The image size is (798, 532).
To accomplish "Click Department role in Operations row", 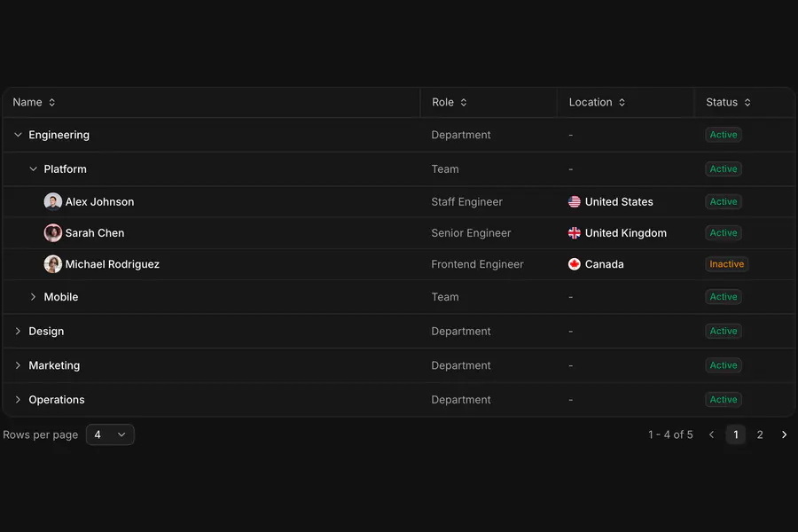I will click(461, 400).
